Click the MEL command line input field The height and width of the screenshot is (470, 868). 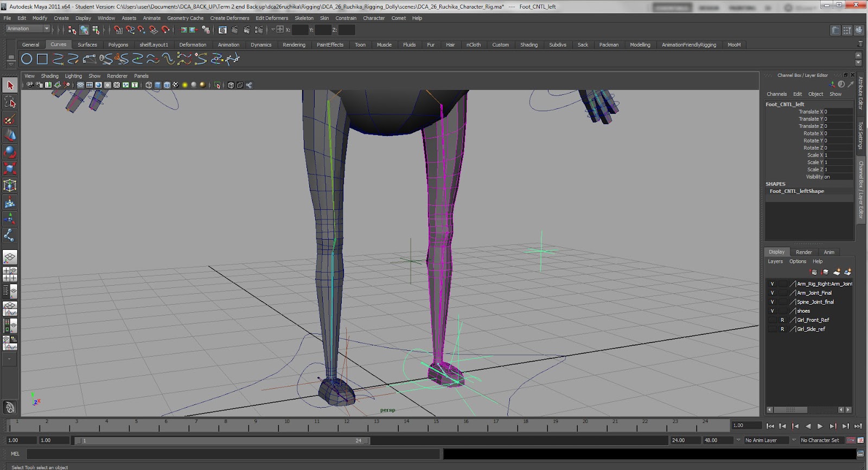click(x=233, y=454)
